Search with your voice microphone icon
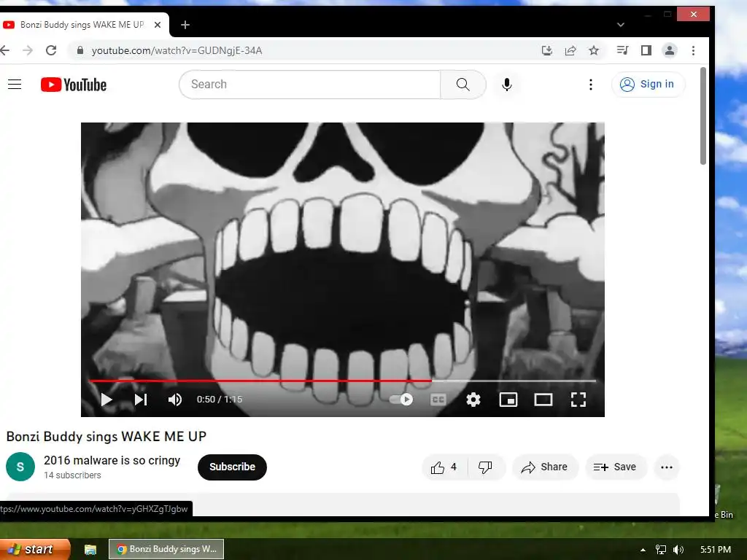The image size is (747, 560). 507,85
